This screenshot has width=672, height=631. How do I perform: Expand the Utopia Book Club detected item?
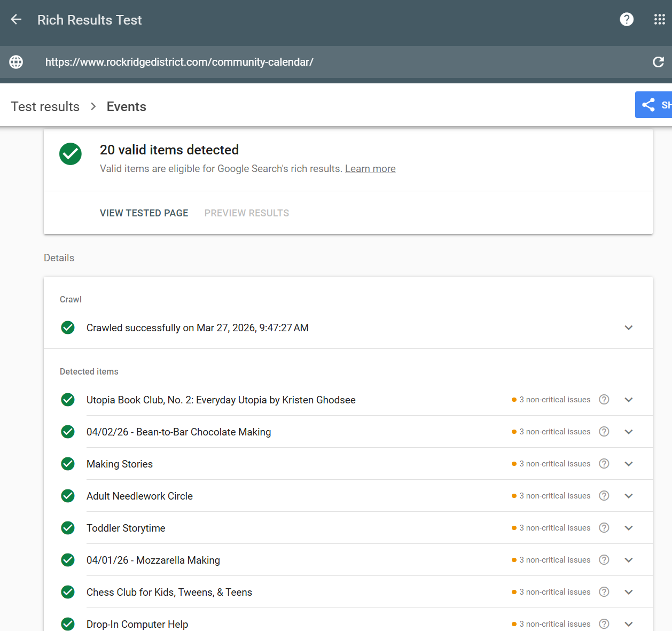(628, 399)
